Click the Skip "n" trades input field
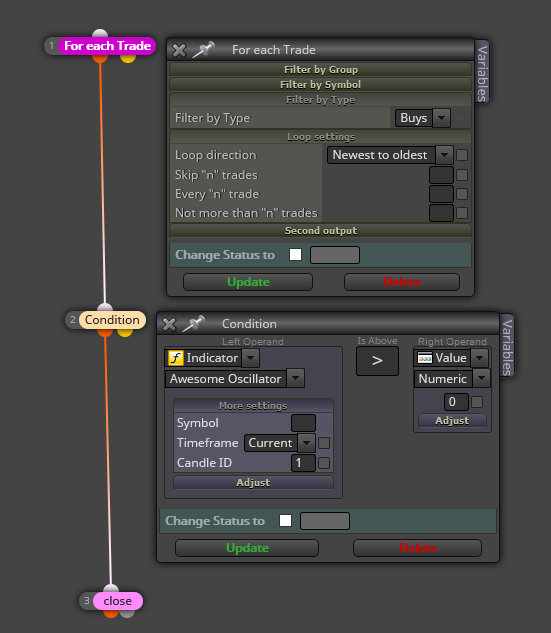 click(x=441, y=175)
